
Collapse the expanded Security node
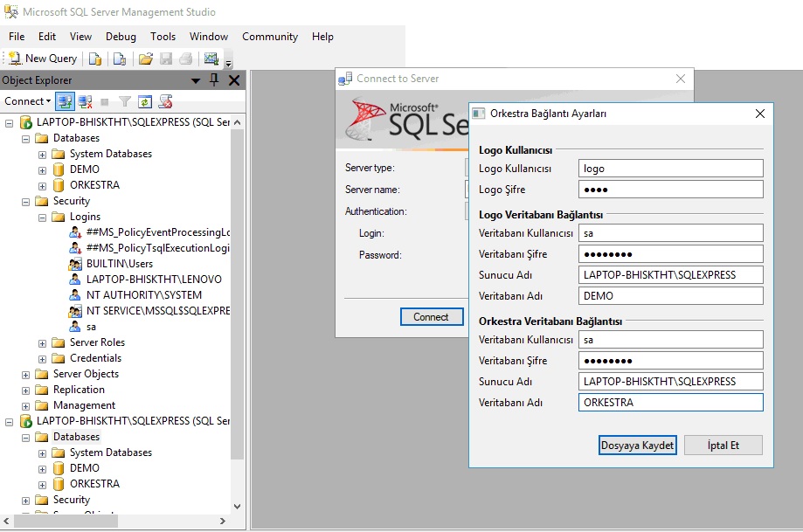click(25, 203)
